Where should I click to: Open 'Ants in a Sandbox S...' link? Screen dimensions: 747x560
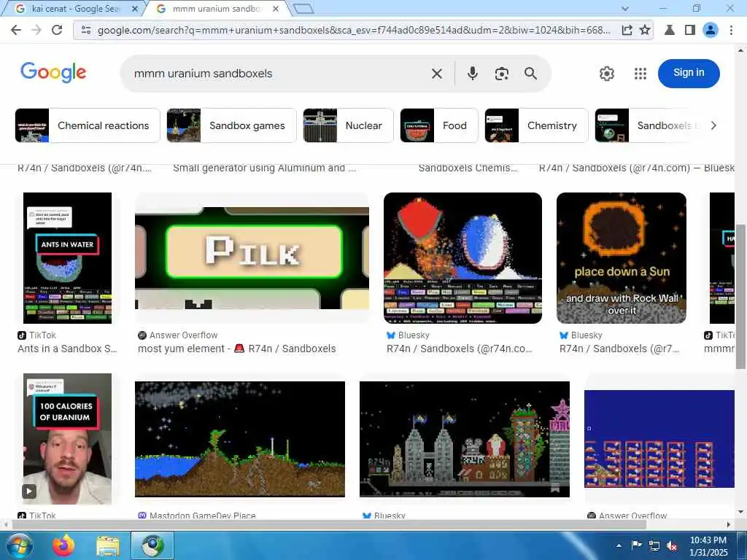pyautogui.click(x=67, y=349)
